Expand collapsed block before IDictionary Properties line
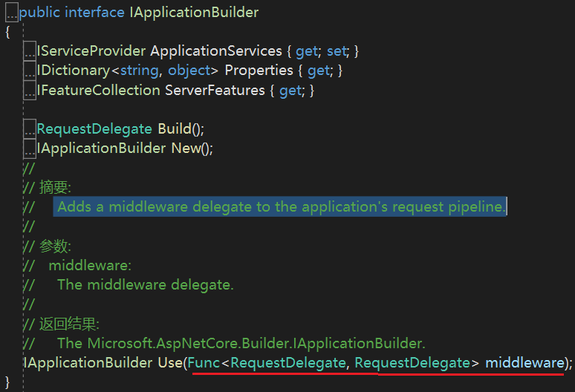 30,71
